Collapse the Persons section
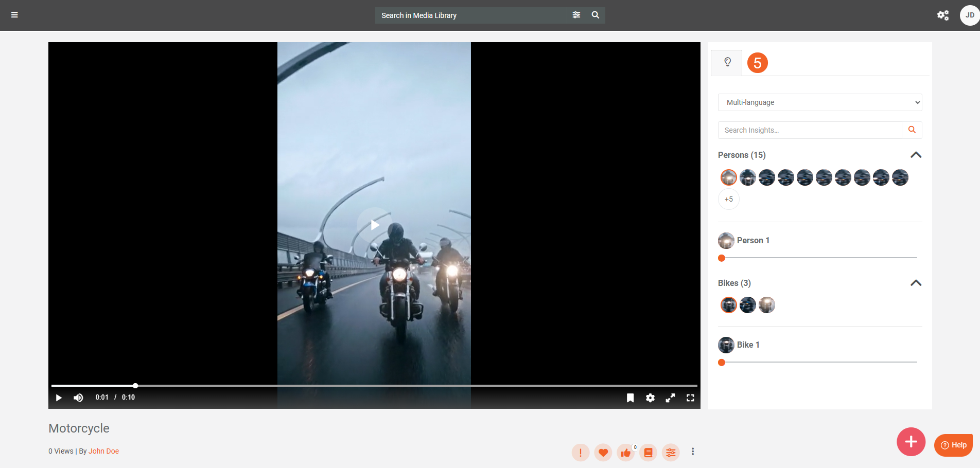Viewport: 980px width, 468px height. click(916, 155)
